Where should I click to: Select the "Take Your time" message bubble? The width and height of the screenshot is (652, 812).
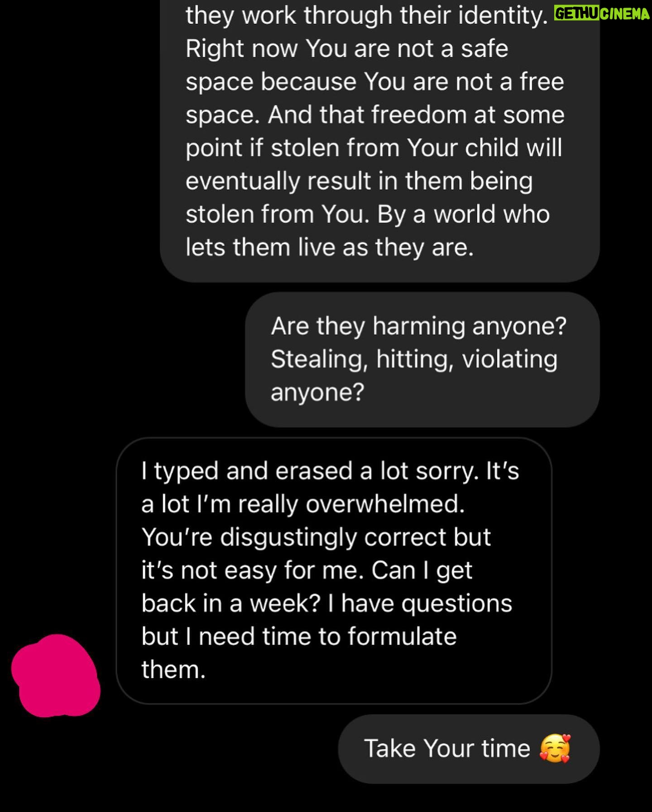tap(469, 749)
